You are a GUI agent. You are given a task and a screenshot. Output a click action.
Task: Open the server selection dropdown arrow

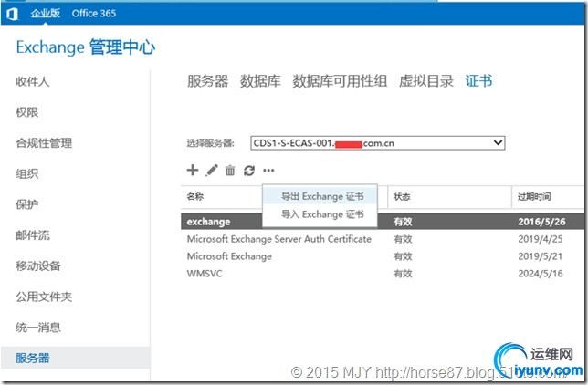click(498, 143)
